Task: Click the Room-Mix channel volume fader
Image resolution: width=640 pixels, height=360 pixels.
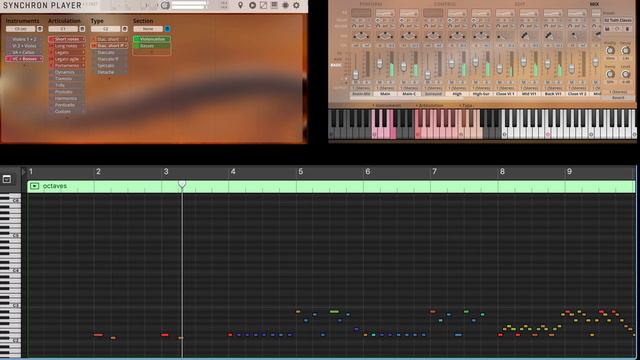Action: point(356,75)
